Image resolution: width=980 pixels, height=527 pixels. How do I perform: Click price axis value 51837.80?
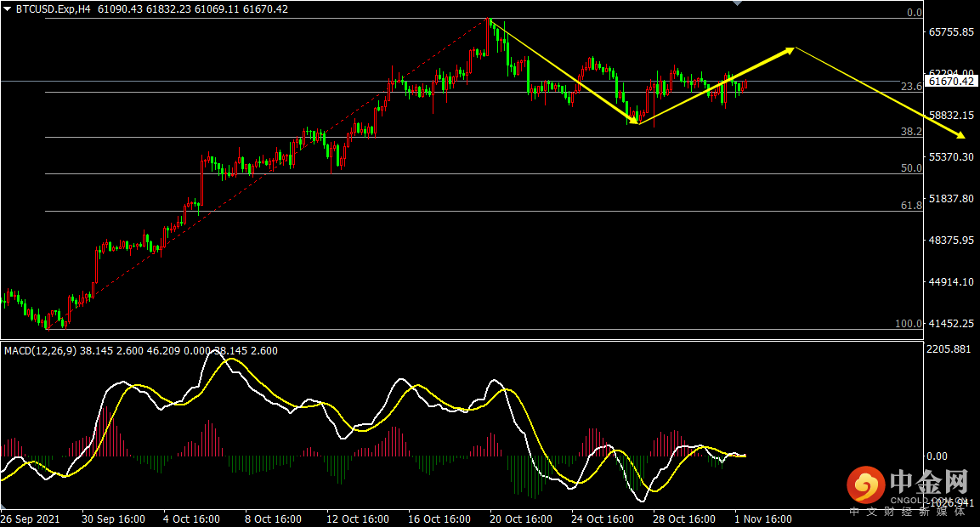click(x=951, y=198)
